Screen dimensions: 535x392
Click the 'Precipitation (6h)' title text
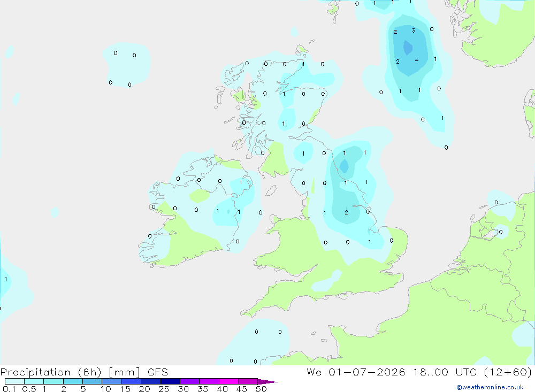pyautogui.click(x=51, y=372)
